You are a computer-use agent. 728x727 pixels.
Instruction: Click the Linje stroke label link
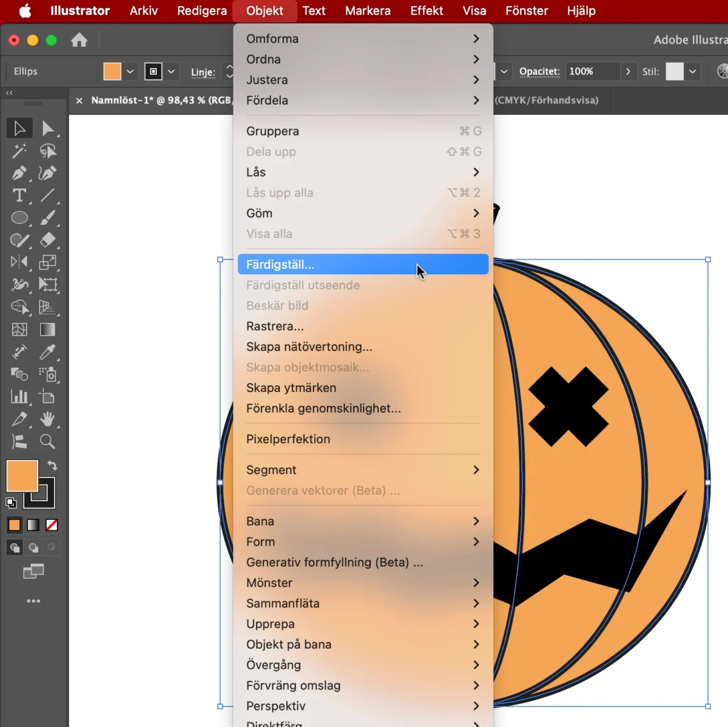coord(203,72)
